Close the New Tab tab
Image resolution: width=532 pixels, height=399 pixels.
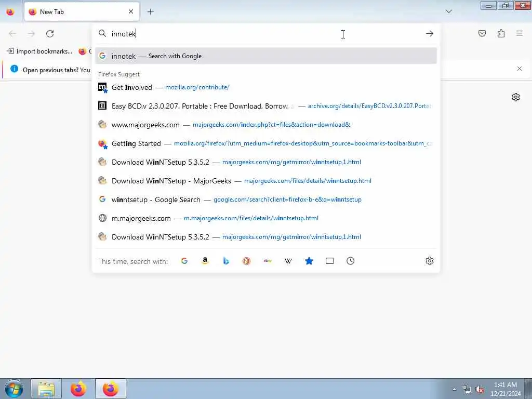coord(131,12)
